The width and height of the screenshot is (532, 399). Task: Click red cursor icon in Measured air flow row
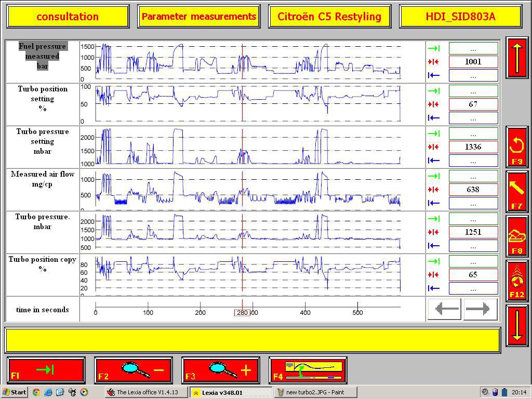pos(434,190)
